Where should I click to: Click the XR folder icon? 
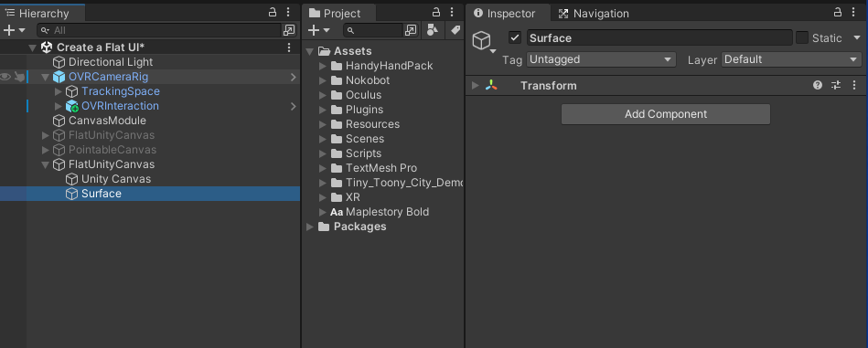point(337,197)
